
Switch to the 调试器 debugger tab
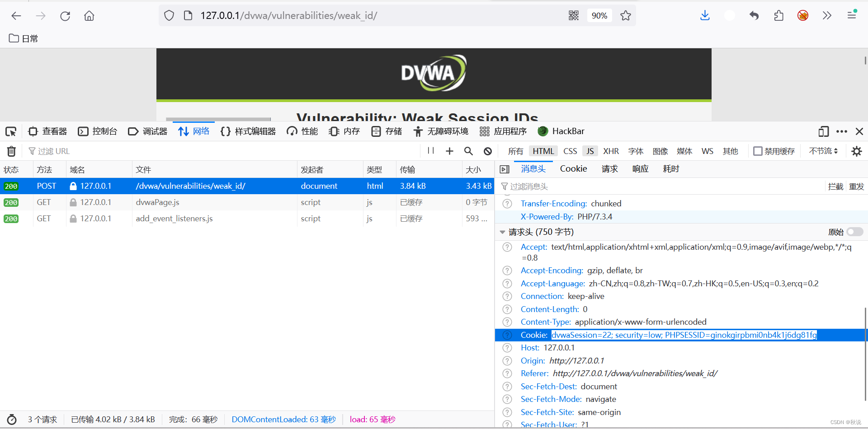tap(148, 131)
